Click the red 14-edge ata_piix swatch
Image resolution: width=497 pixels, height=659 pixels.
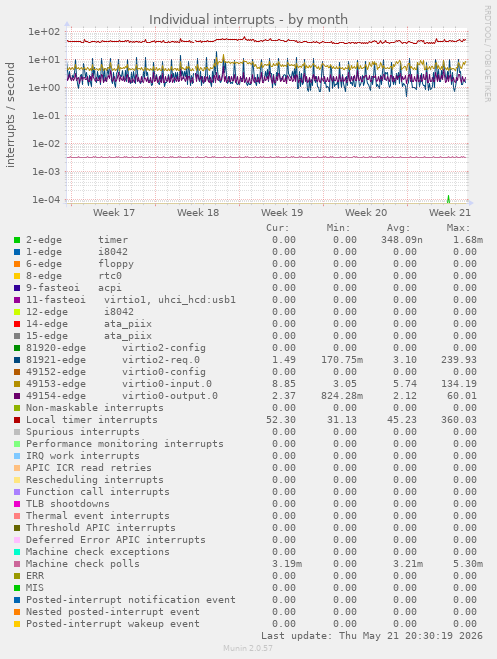[x=17, y=324]
